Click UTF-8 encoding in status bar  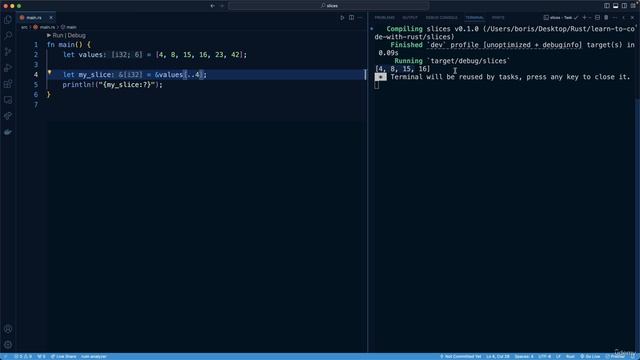tap(544, 356)
